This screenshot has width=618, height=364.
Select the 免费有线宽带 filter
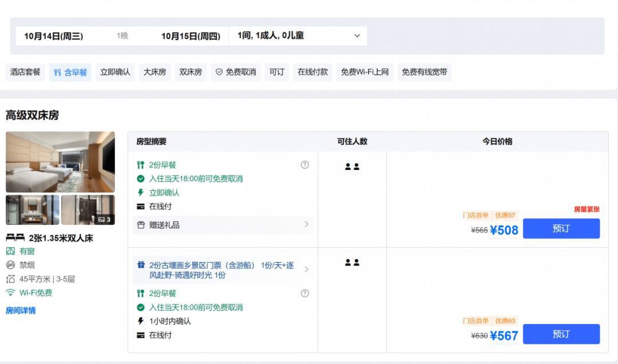click(425, 72)
